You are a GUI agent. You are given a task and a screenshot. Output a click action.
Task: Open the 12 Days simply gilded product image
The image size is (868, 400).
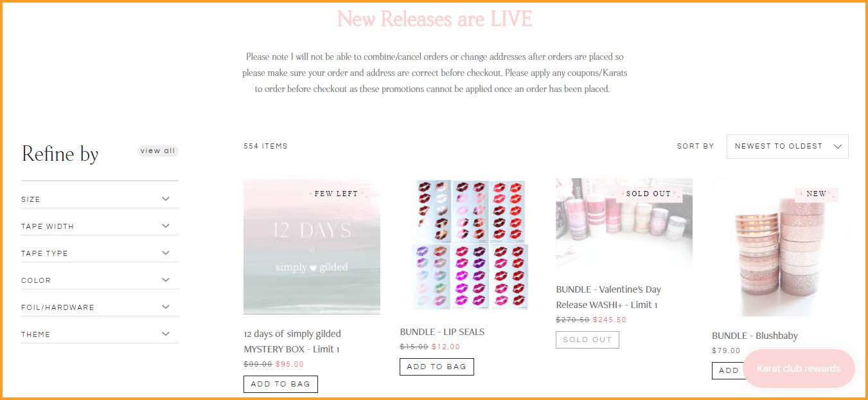tap(312, 247)
